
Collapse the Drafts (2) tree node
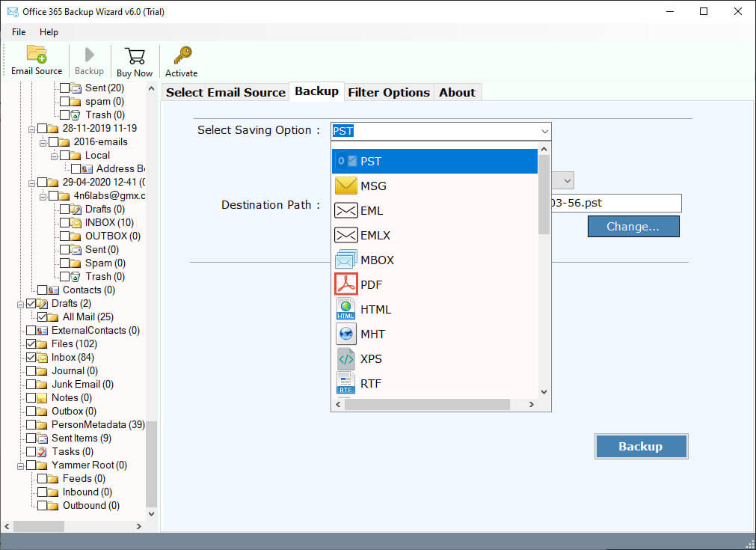click(20, 304)
